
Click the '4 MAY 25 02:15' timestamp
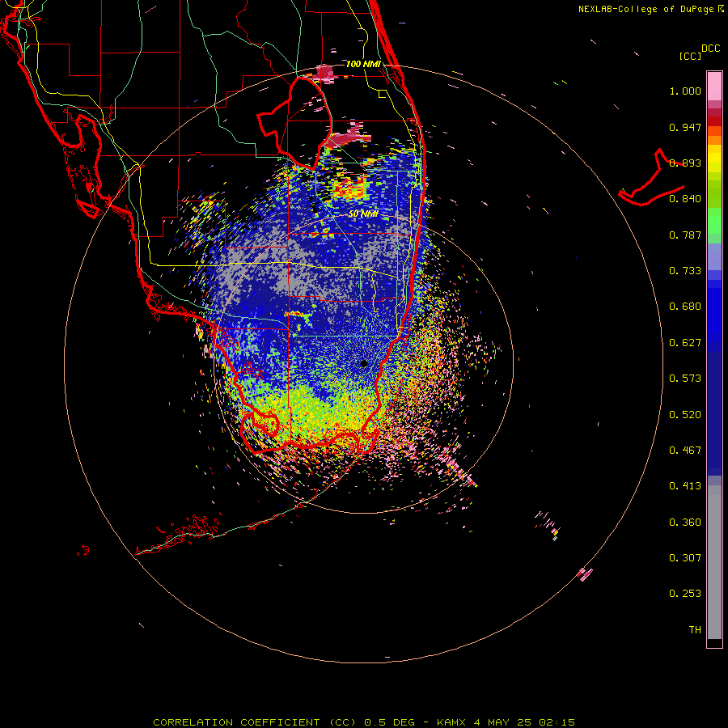tap(524, 722)
